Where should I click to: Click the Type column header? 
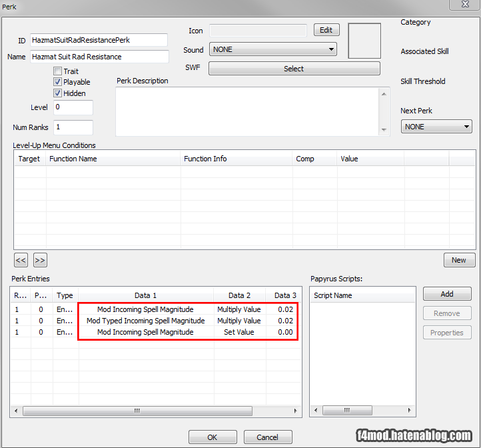pyautogui.click(x=65, y=295)
